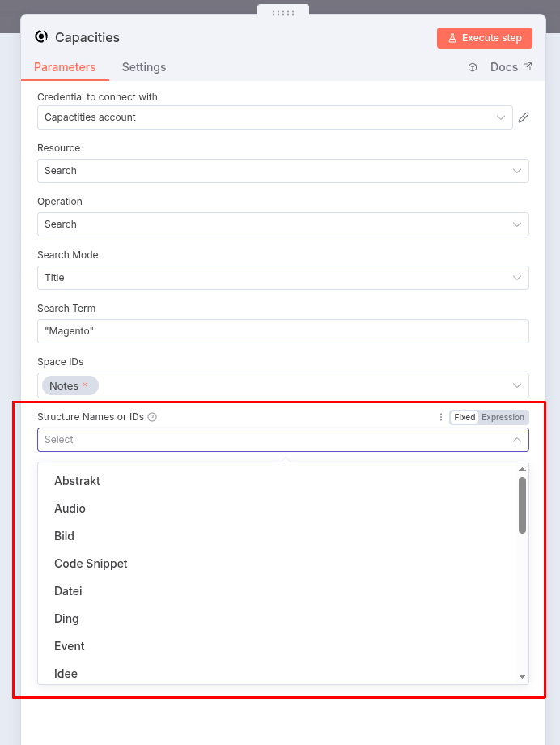Click the pencil icon to edit credential
Viewport: 560px width, 745px height.
524,117
